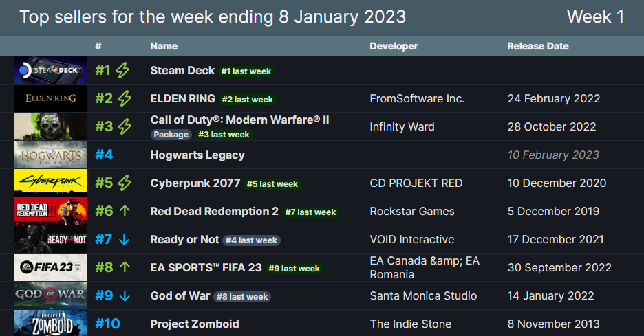
Task: Click the Project Zomboid cover image
Action: pyautogui.click(x=51, y=324)
